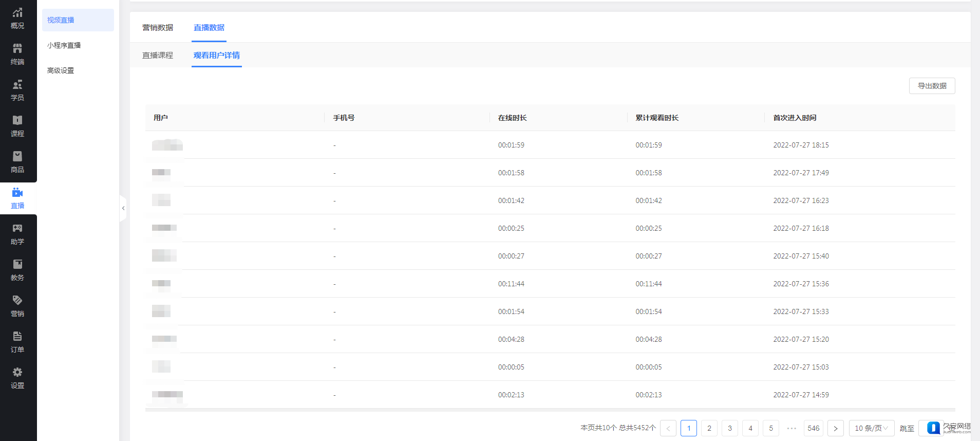Click first-entry time 2022-07-27 16:23
Viewport: 980px width, 441px height.
click(x=801, y=200)
